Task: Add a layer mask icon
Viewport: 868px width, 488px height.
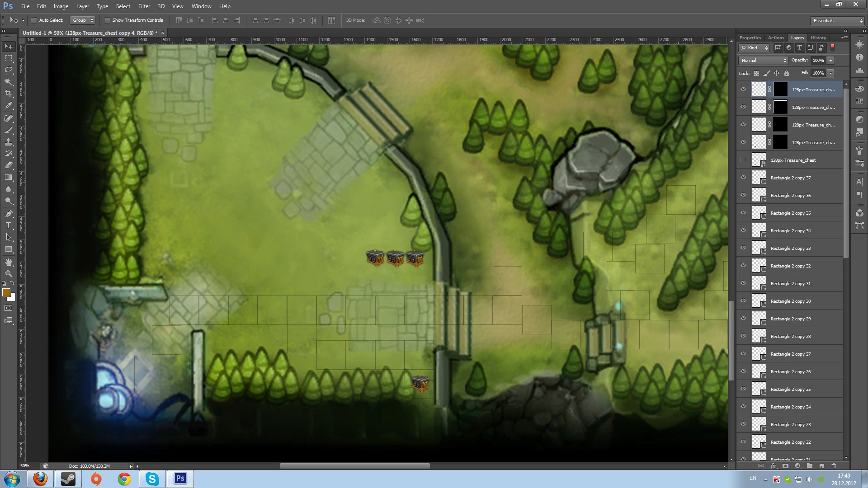Action: click(x=785, y=466)
